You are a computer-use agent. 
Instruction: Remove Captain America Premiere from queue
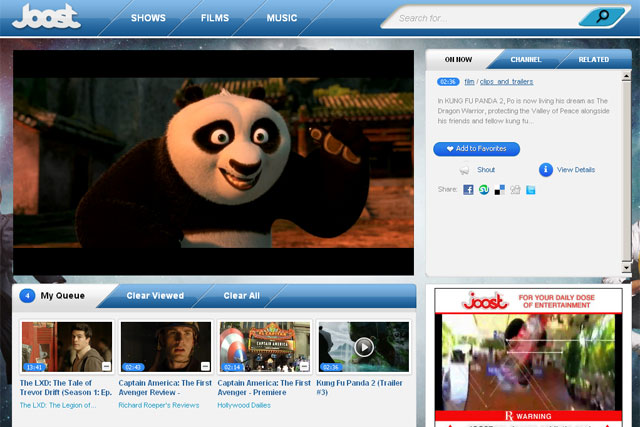click(304, 366)
